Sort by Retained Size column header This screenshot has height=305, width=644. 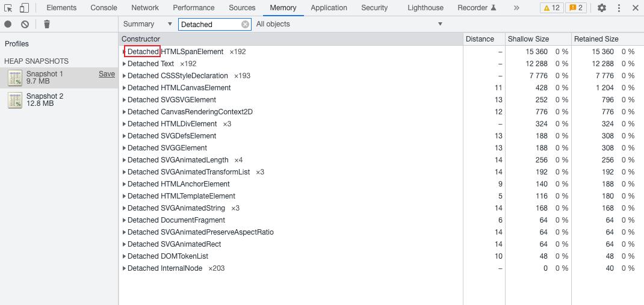(x=596, y=39)
